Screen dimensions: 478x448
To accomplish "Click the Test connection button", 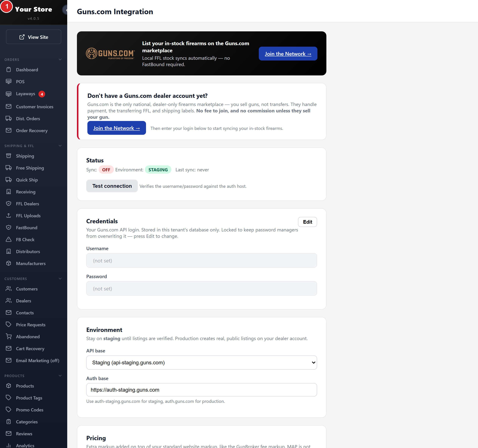I will tap(112, 186).
